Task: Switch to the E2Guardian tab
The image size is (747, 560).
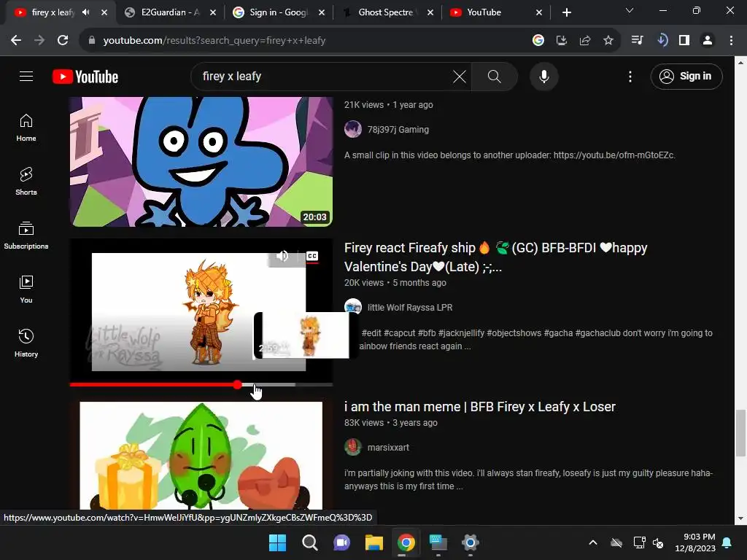Action: pos(169,12)
